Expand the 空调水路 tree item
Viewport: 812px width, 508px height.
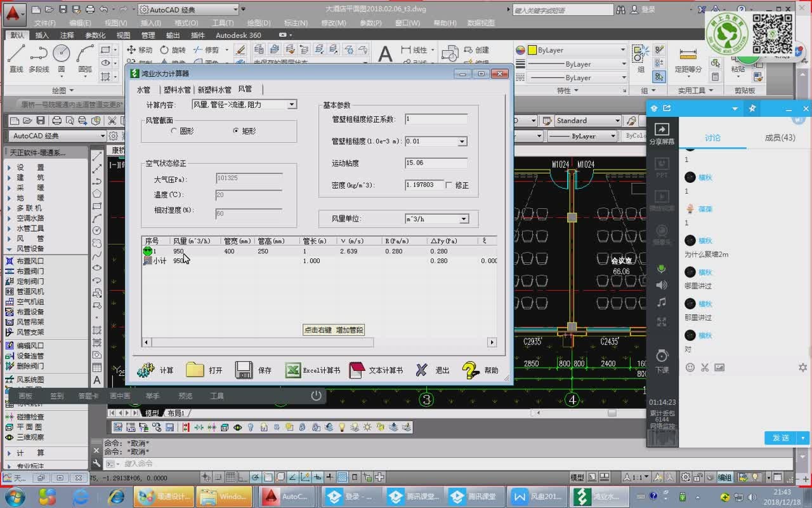coord(9,218)
